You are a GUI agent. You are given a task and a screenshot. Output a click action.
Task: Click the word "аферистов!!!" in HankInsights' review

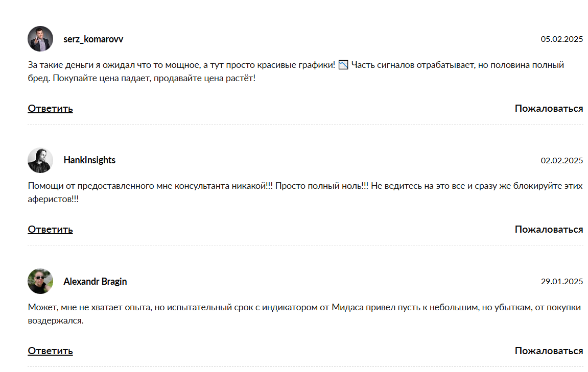point(53,200)
